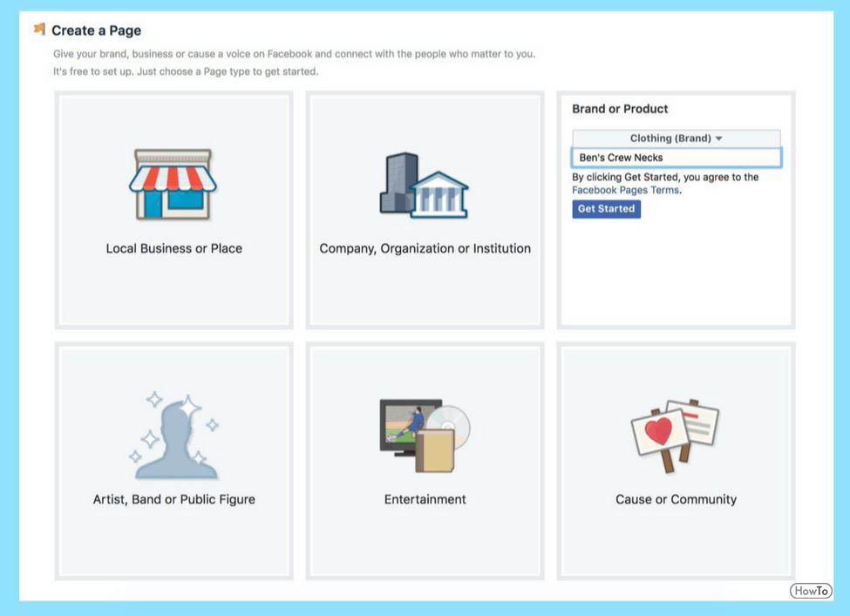
Task: Select the Local Business storefront icon
Action: tap(173, 184)
